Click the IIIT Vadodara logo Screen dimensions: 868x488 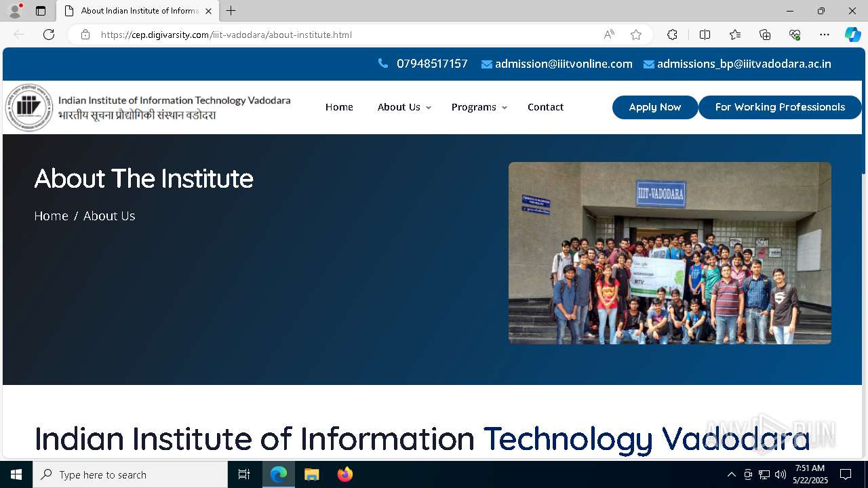point(149,108)
